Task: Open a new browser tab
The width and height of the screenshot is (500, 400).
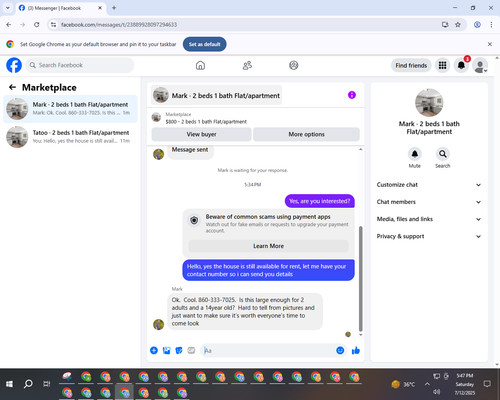Action: 114,8
